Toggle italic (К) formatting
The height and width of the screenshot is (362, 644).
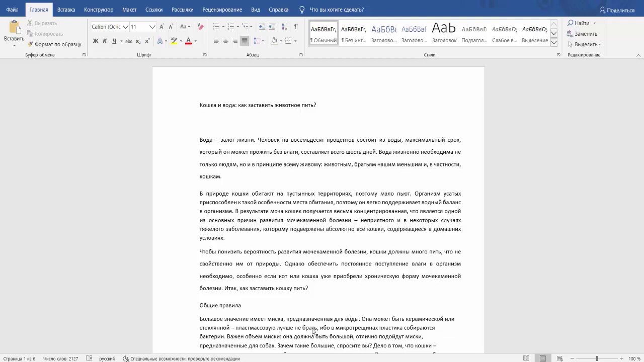(x=105, y=41)
